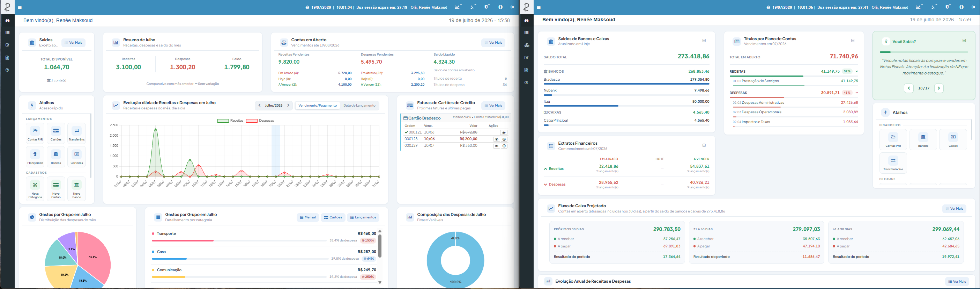Image resolution: width=980 pixels, height=289 pixels.
Task: Click Ver Mais in Fluxo de Caixa Projetado
Action: click(954, 209)
